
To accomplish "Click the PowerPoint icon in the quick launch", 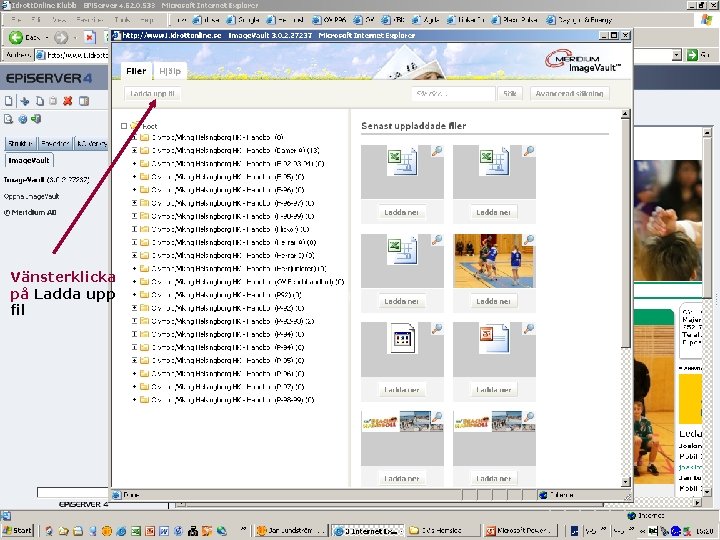I will [150, 531].
